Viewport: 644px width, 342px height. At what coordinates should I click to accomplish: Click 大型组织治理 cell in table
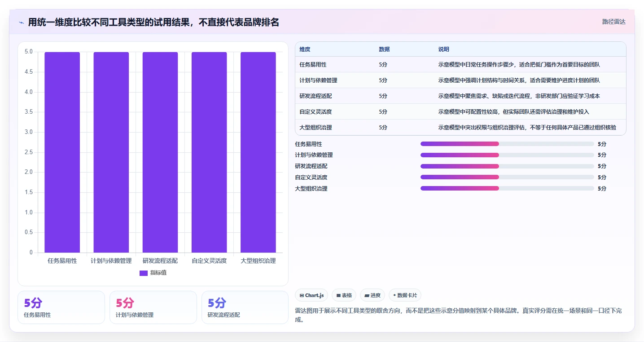(315, 128)
